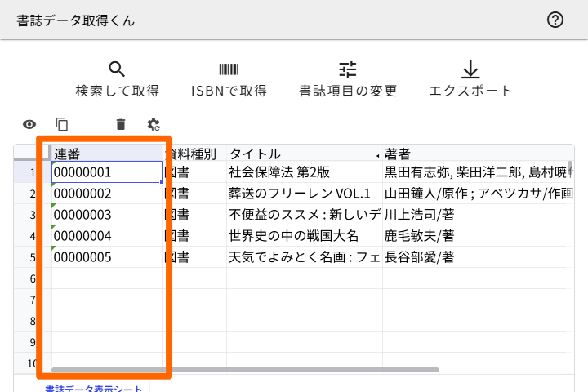The width and height of the screenshot is (588, 392).
Task: Click the trash delete icon
Action: point(121,124)
